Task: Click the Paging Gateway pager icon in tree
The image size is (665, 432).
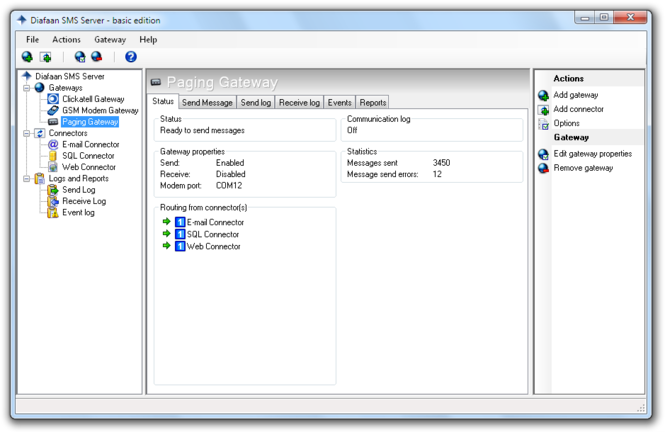Action: click(53, 122)
